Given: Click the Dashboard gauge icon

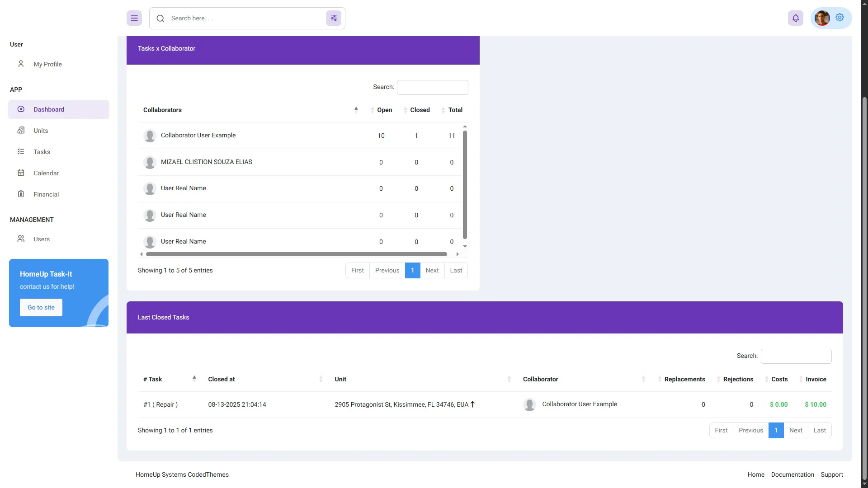Looking at the screenshot, I should click(21, 109).
